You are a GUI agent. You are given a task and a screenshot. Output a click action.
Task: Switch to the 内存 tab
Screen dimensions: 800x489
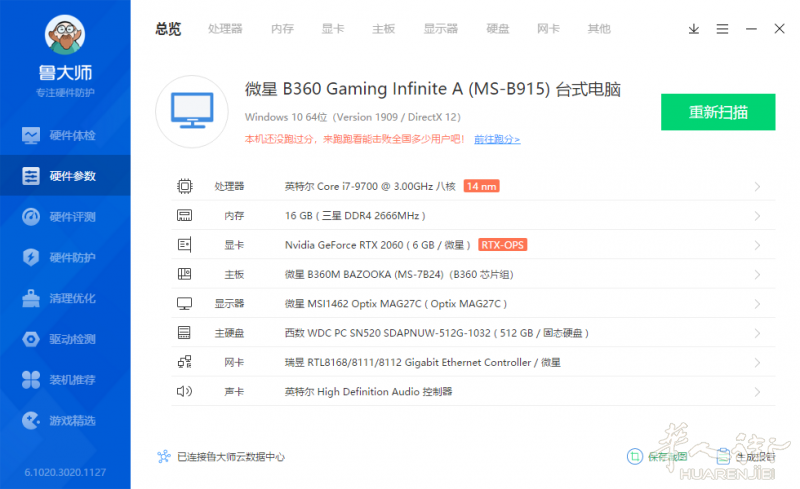pyautogui.click(x=283, y=29)
